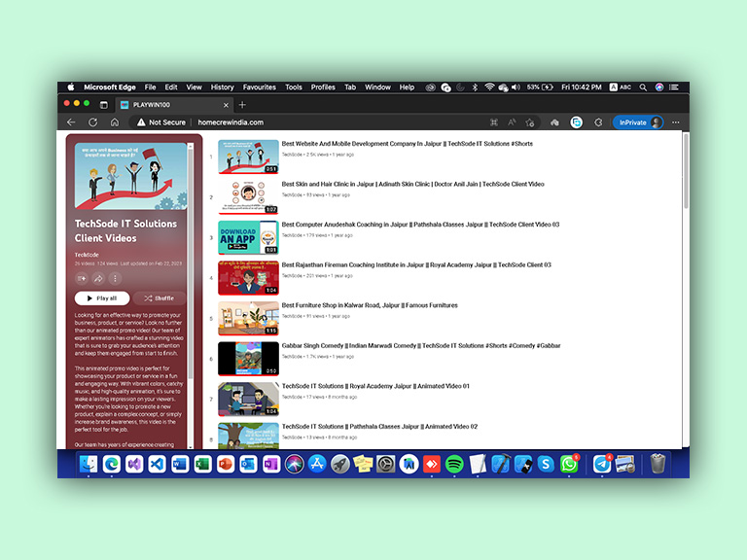747x560 pixels.
Task: Open 'Best Furniture Shop in Kalwar Road' video
Action: click(x=370, y=305)
